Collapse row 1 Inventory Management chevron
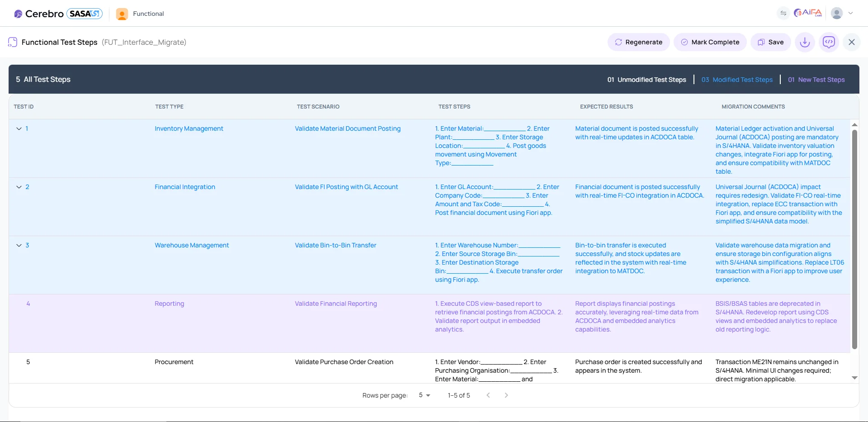This screenshot has height=422, width=868. (19, 128)
